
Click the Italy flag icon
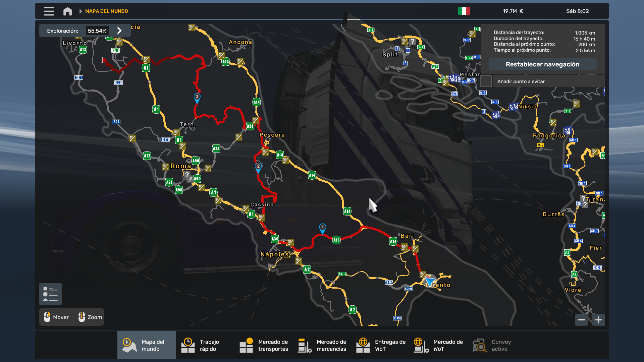(464, 11)
